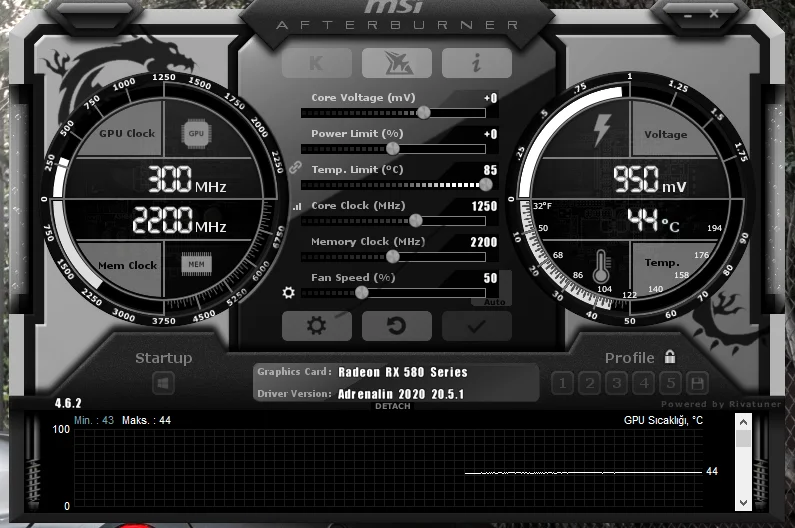795x528 pixels.
Task: Click the Fan Speed slider handle
Action: click(x=362, y=293)
